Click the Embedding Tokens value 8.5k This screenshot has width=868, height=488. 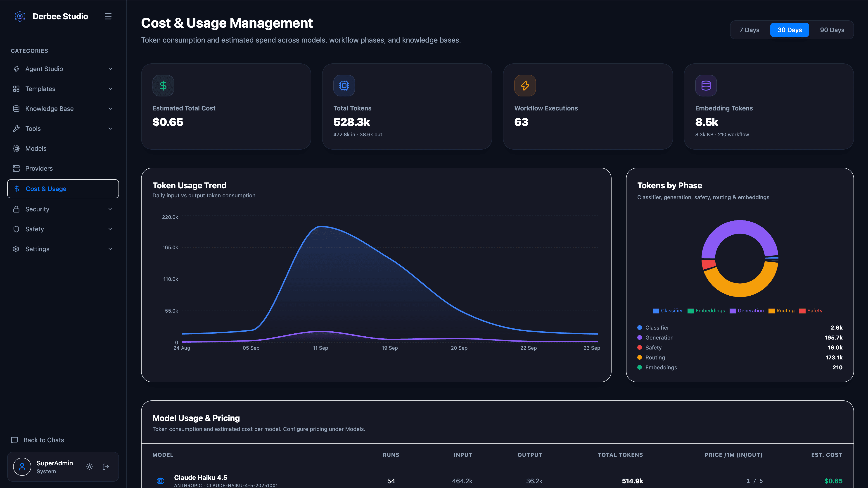tap(707, 122)
